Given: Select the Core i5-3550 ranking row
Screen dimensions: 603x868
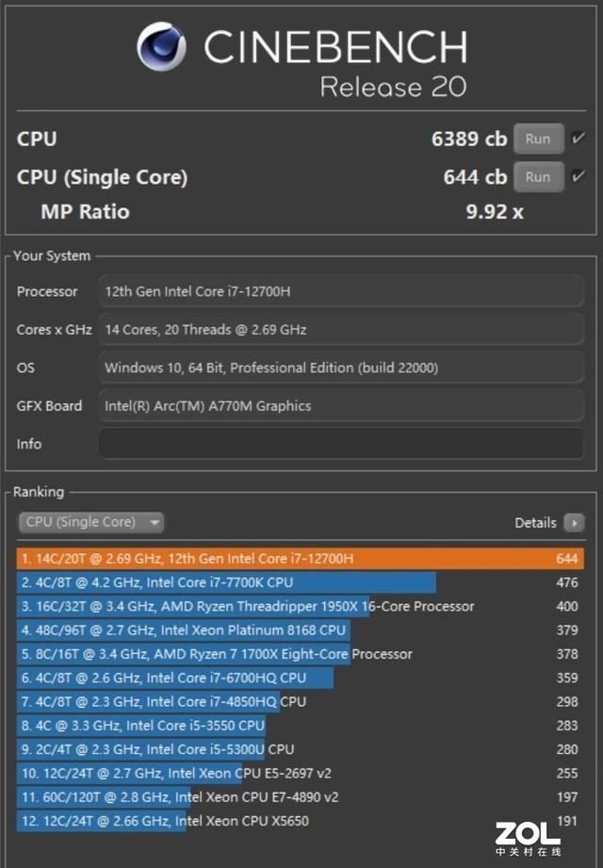Looking at the screenshot, I should coord(300,725).
